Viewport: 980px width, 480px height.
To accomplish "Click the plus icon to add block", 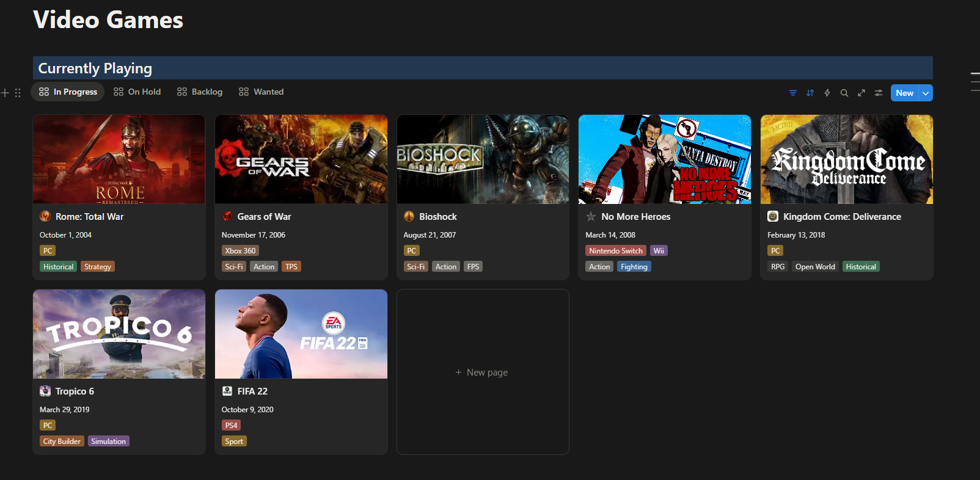I will pos(5,93).
